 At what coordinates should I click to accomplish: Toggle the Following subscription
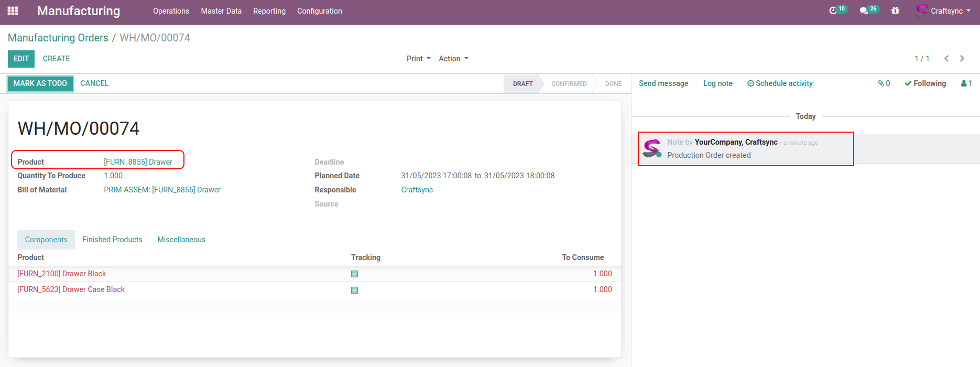click(x=925, y=83)
